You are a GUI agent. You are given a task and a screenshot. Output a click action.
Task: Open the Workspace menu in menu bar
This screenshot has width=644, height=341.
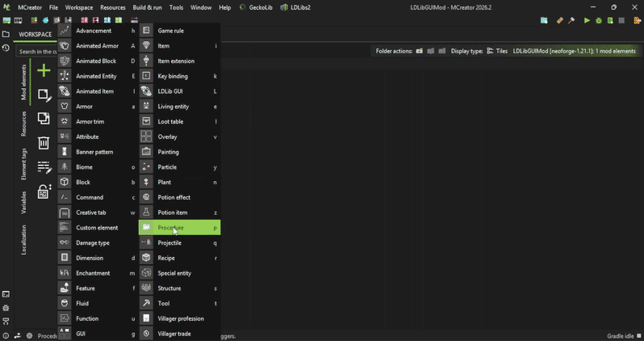point(79,7)
